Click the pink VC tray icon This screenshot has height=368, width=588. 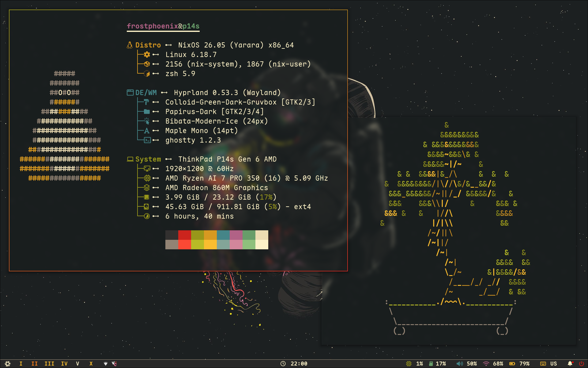114,364
